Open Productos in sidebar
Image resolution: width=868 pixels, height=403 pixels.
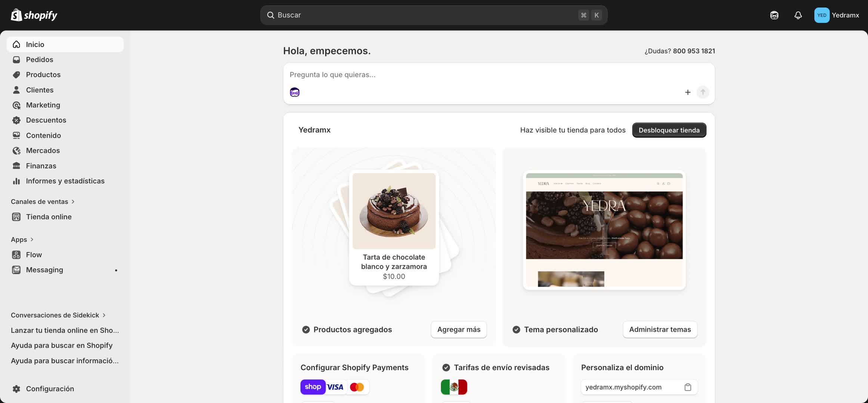(x=65, y=75)
